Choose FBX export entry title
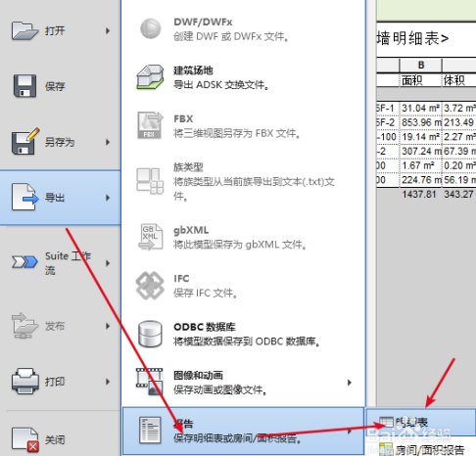Screen dimensions: 476x456 (183, 118)
